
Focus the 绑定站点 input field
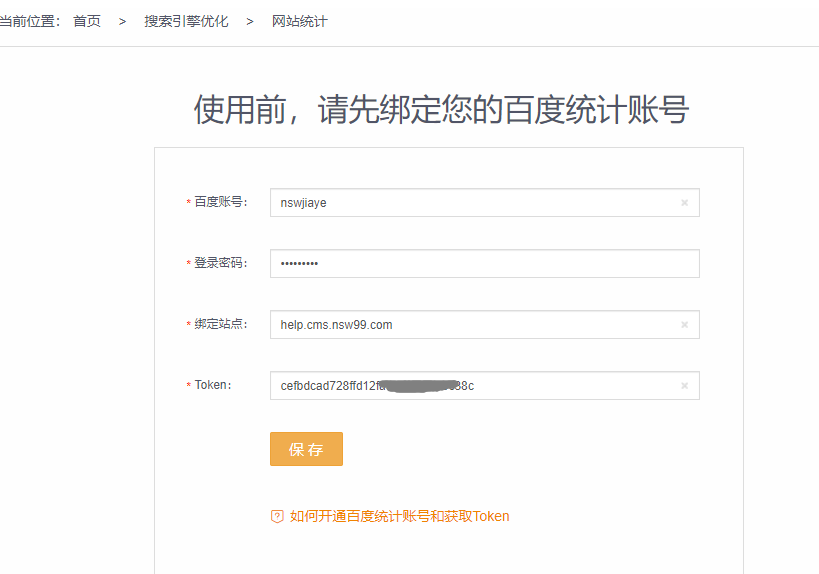[x=485, y=325]
